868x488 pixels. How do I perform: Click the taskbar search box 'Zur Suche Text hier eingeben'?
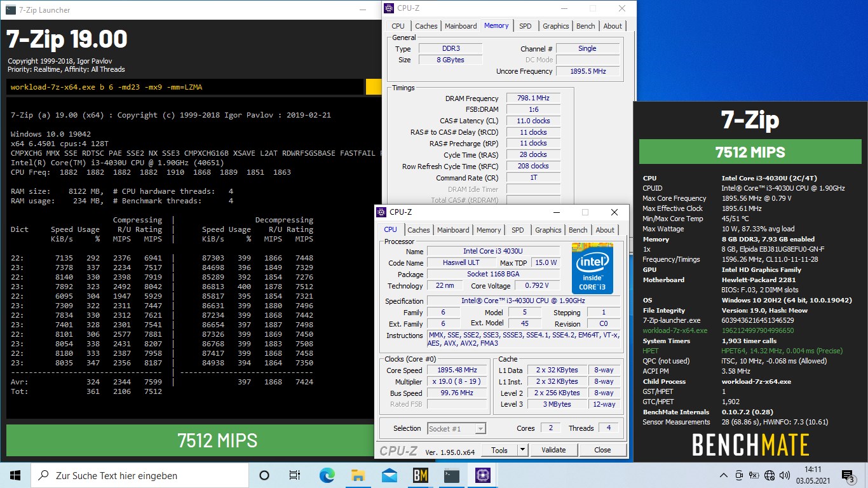(x=140, y=475)
